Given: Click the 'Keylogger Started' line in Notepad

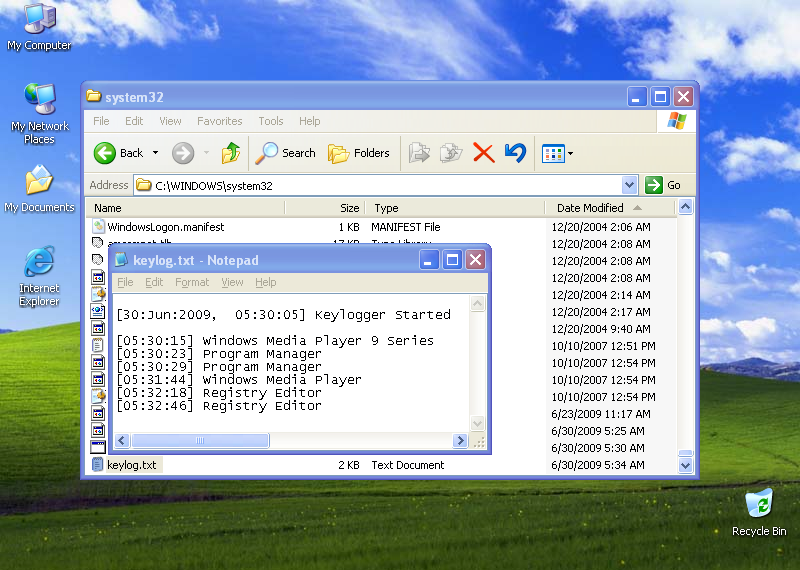Looking at the screenshot, I should (x=283, y=315).
